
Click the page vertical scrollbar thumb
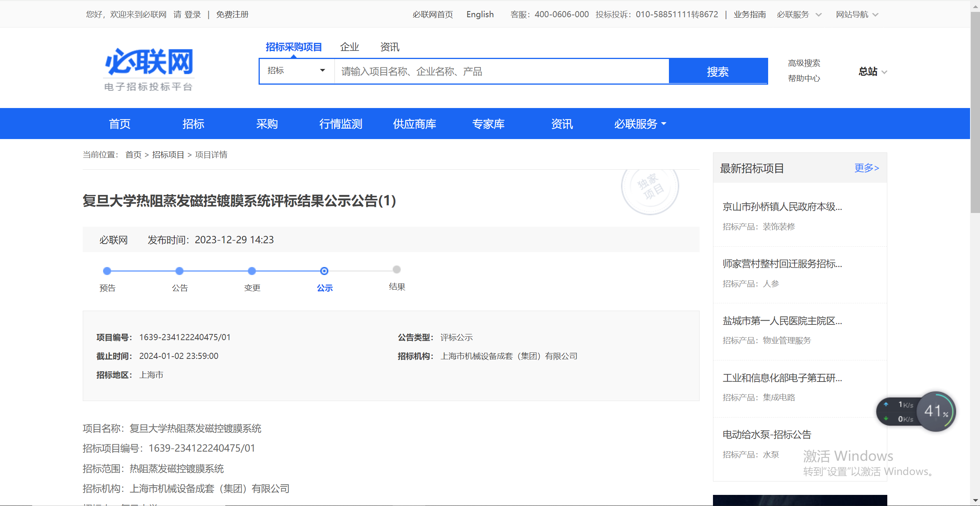(975, 112)
